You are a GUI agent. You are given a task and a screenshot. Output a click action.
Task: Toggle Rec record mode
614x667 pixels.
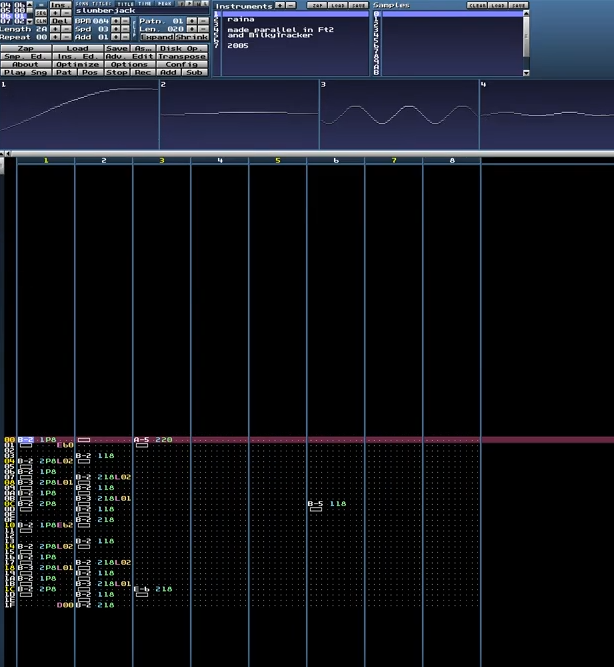[x=143, y=72]
